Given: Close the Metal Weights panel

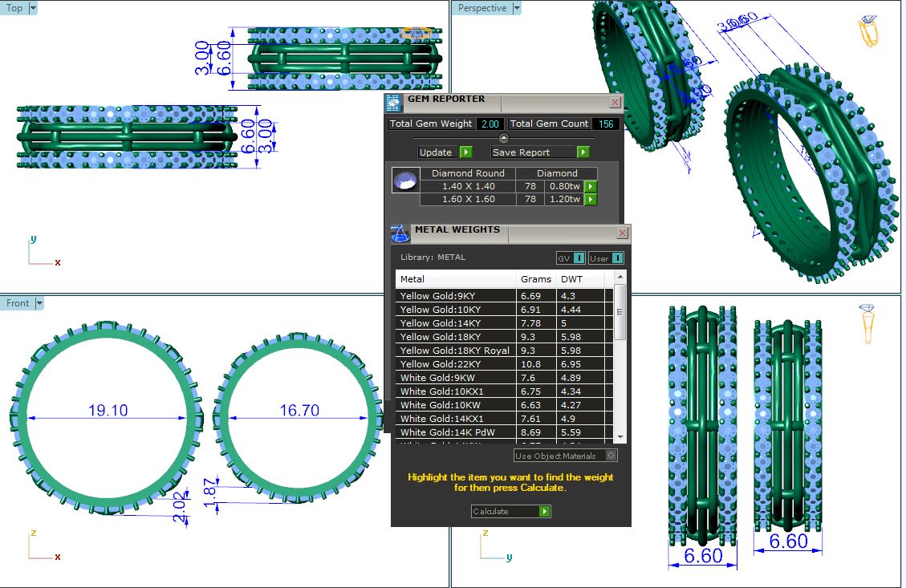Looking at the screenshot, I should (x=622, y=233).
